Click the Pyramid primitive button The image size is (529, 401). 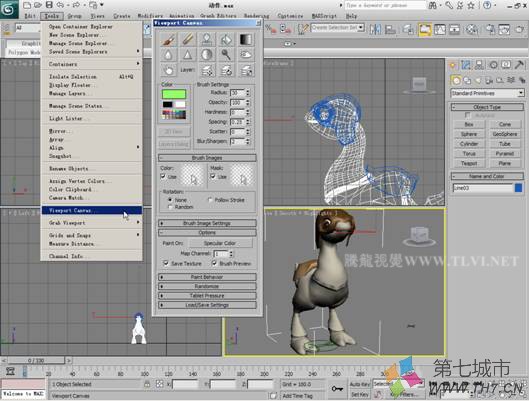[505, 153]
